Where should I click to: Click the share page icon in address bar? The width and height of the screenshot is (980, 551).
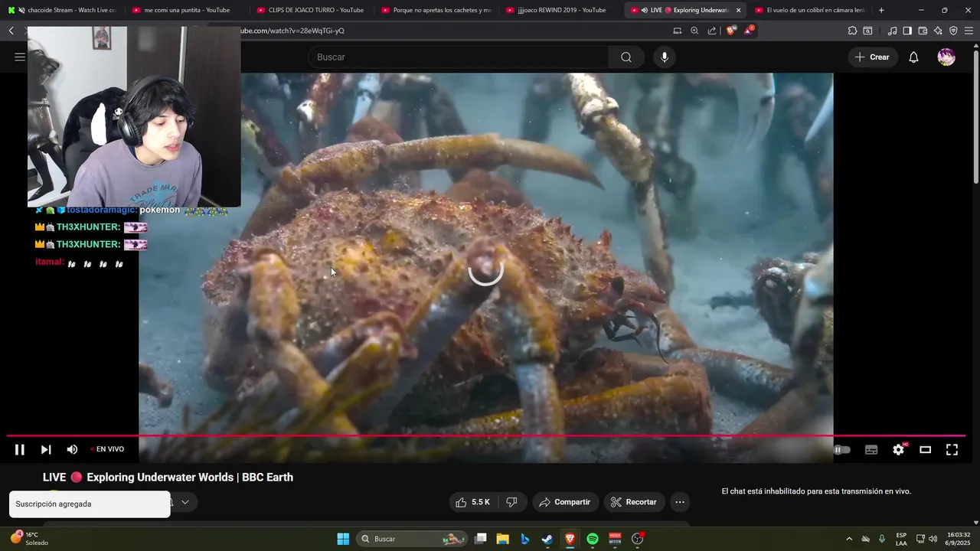coord(712,31)
